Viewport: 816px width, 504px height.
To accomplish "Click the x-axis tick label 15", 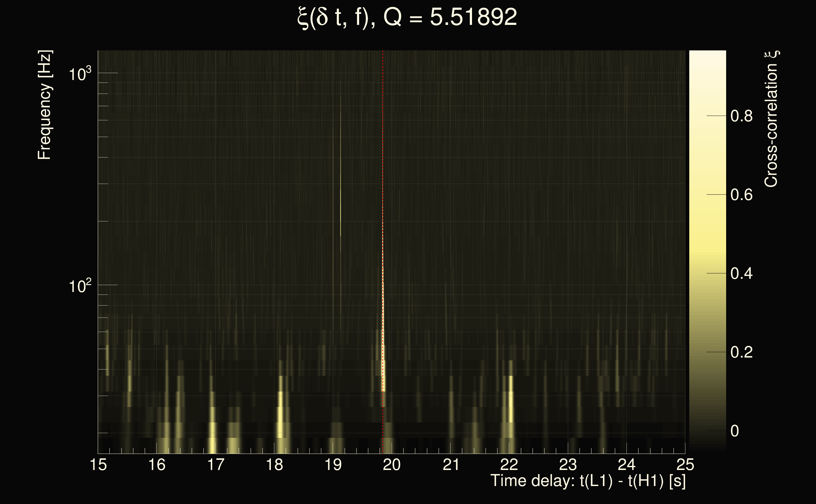I will (98, 465).
